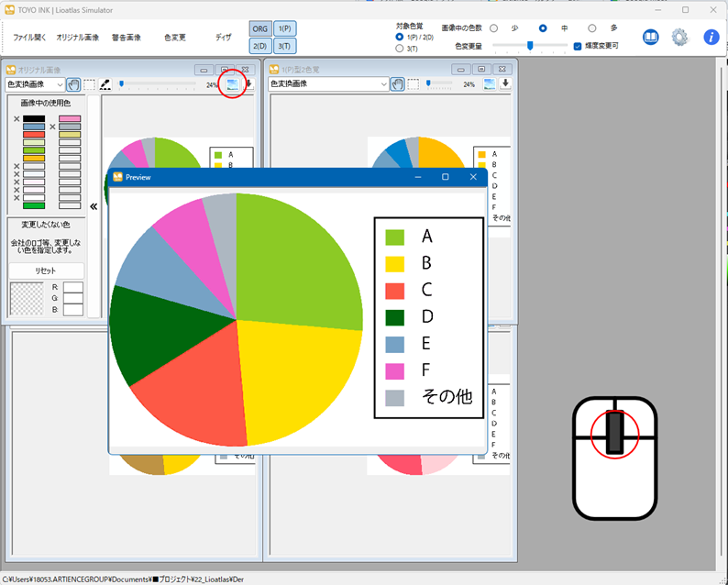Open the manual book icon
The width and height of the screenshot is (728, 585).
(x=650, y=38)
